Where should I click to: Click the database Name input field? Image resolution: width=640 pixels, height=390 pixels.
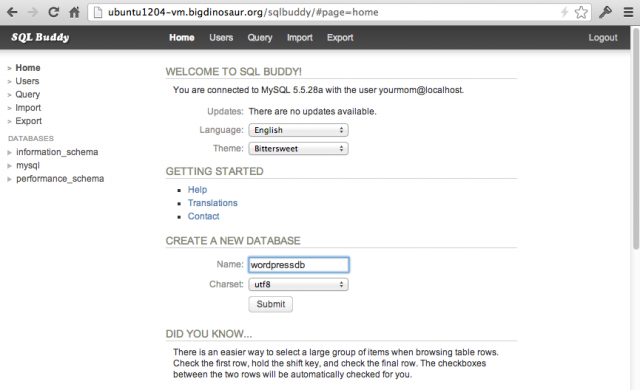(x=298, y=265)
